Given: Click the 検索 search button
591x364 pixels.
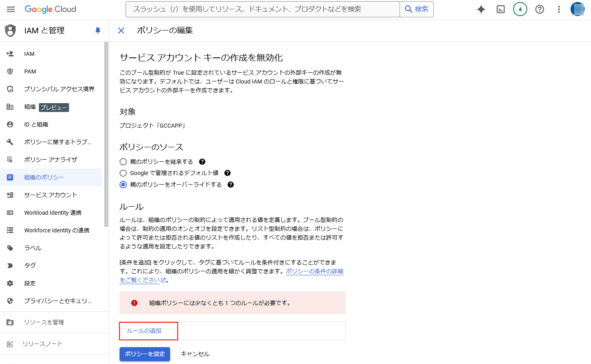Looking at the screenshot, I should [x=416, y=9].
